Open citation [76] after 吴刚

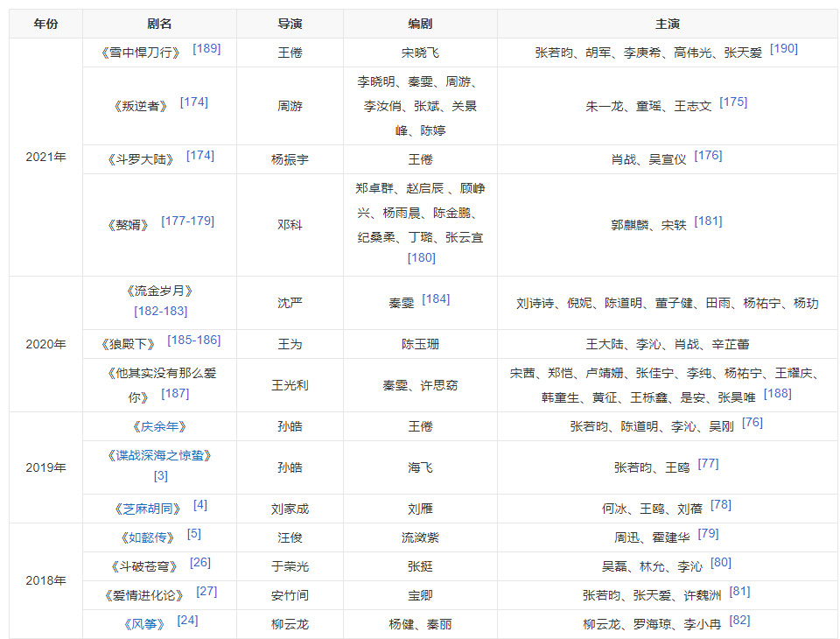coord(752,423)
